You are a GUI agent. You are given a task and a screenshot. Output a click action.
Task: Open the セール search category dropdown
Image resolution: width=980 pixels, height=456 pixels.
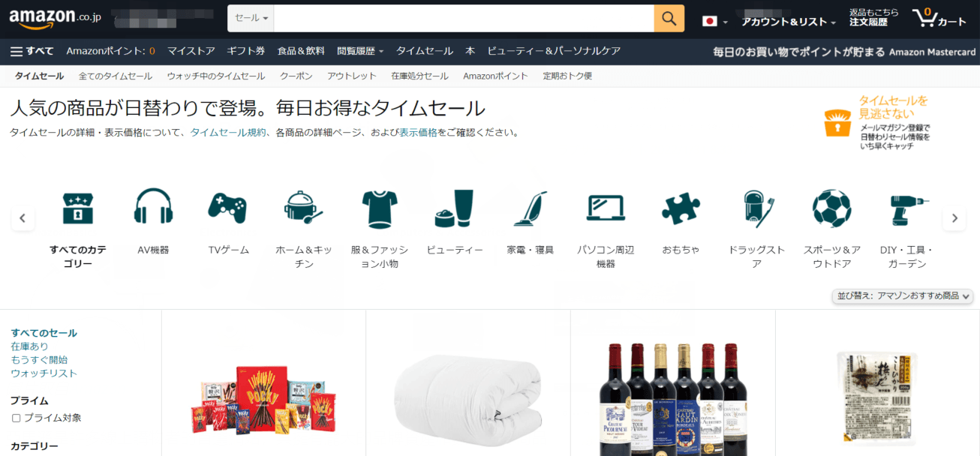coord(250,16)
